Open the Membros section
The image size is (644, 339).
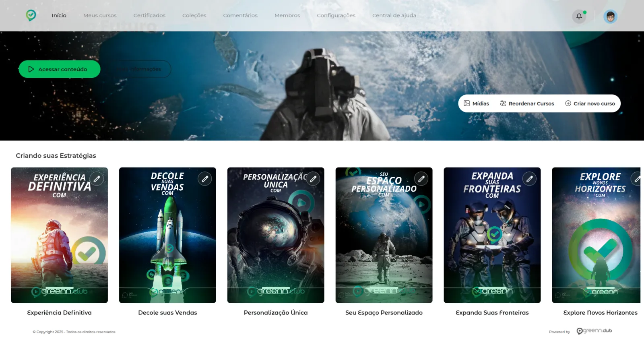pos(287,15)
